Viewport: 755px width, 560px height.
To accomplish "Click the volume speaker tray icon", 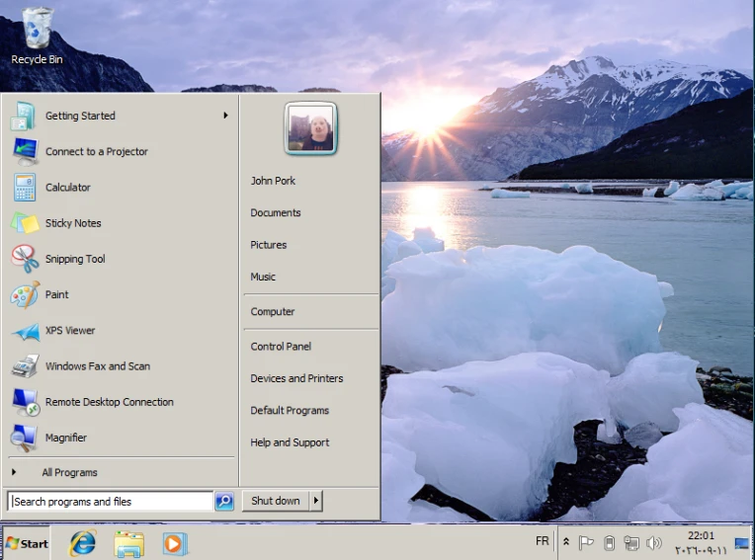I will point(653,543).
